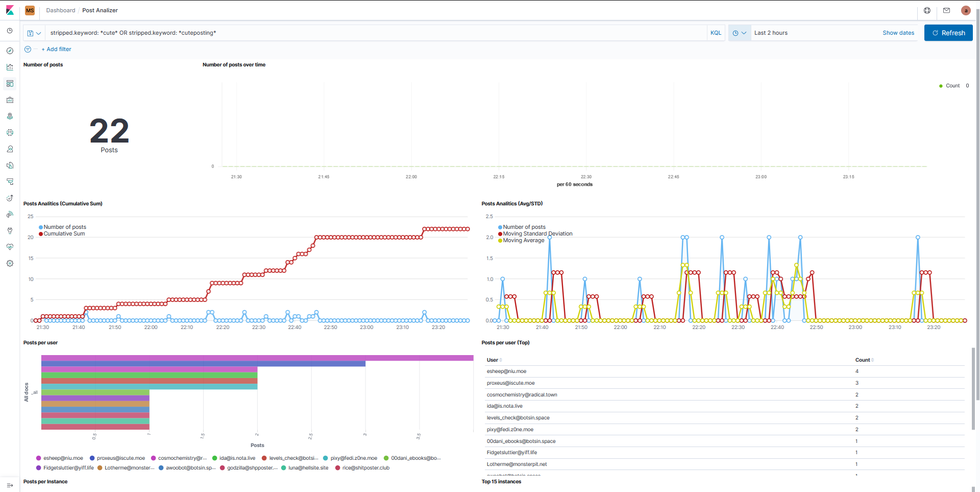Open the MS space selector
This screenshot has height=492, width=980.
point(30,10)
